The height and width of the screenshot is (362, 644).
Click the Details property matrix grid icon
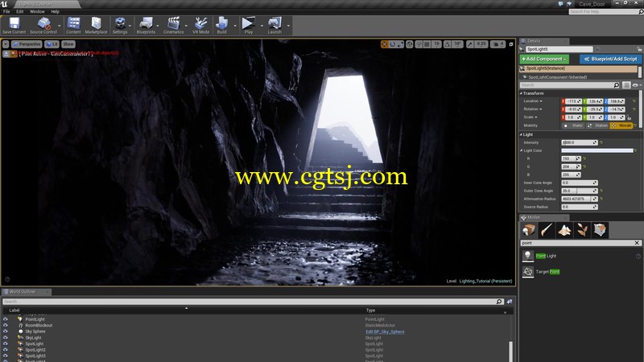point(626,85)
